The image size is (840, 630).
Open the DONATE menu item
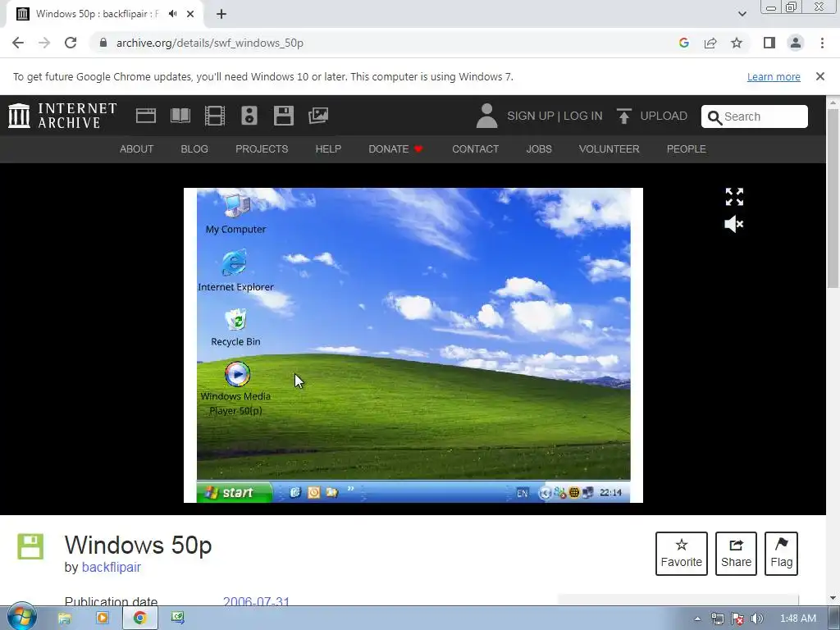point(395,149)
